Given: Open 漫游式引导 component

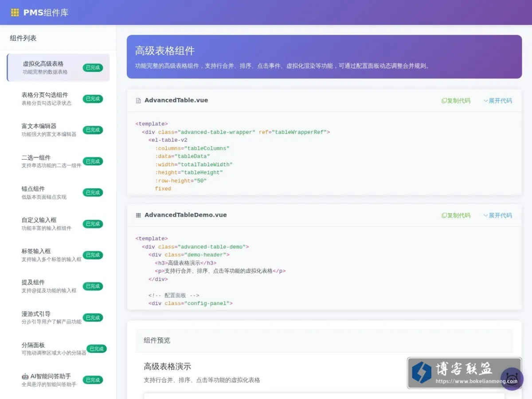Looking at the screenshot, I should [x=58, y=317].
